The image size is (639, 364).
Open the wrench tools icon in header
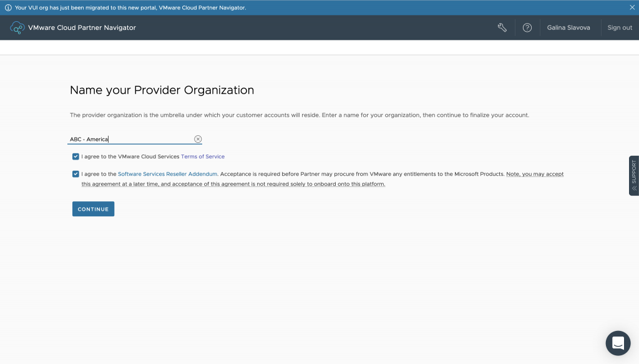click(502, 27)
